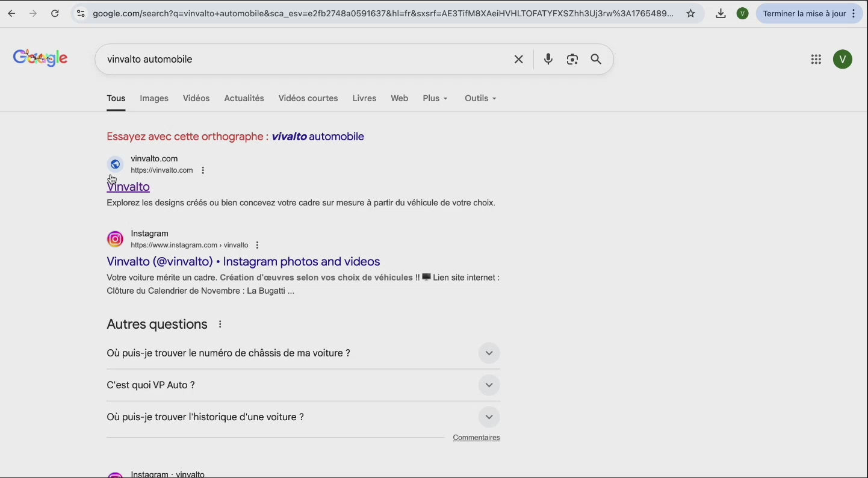The width and height of the screenshot is (868, 478).
Task: Open Google Lens image search icon
Action: tap(572, 59)
